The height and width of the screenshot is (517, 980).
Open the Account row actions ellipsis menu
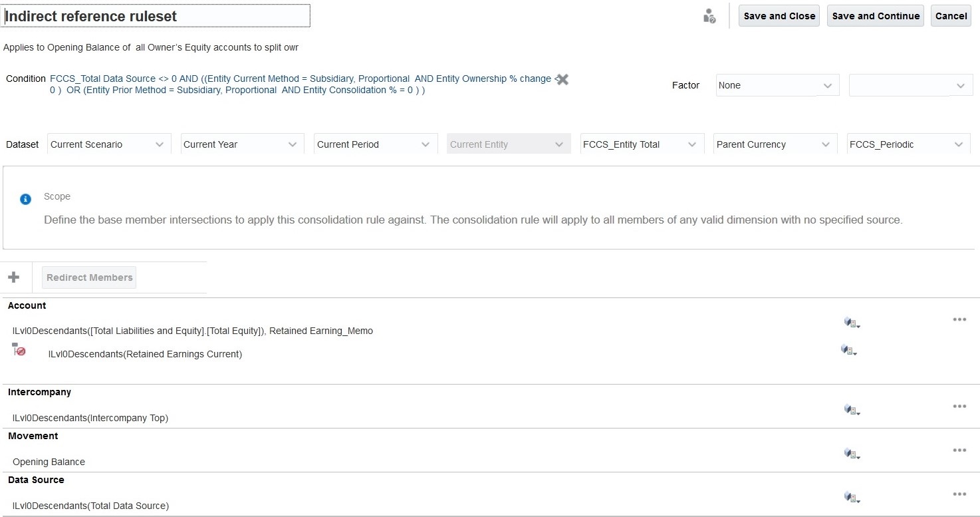point(959,320)
